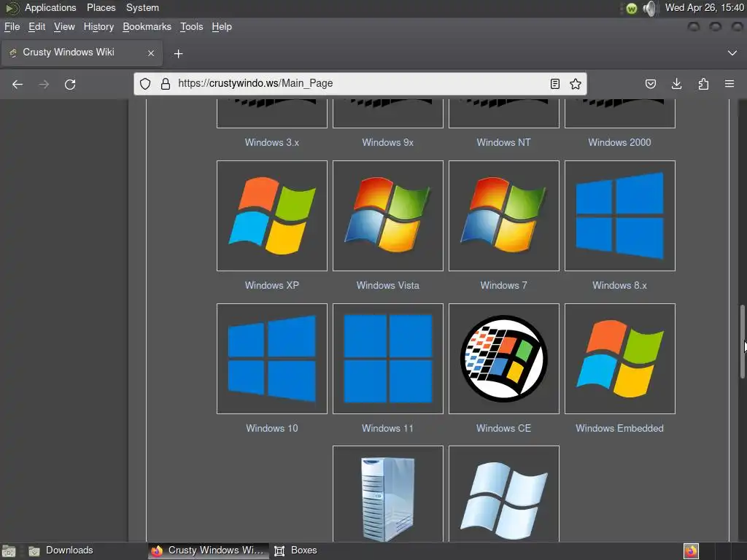Screen dimensions: 747x560
Task: Click the padlock site security icon
Action: pyautogui.click(x=166, y=84)
